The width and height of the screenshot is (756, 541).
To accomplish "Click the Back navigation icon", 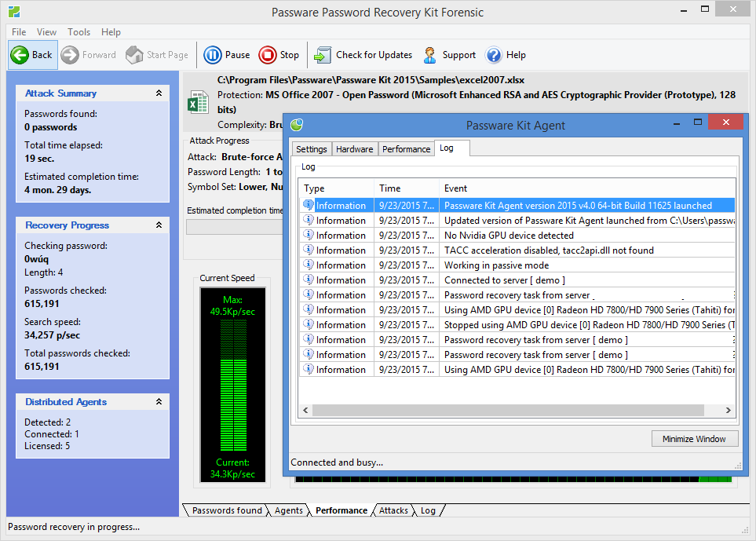I will (21, 55).
